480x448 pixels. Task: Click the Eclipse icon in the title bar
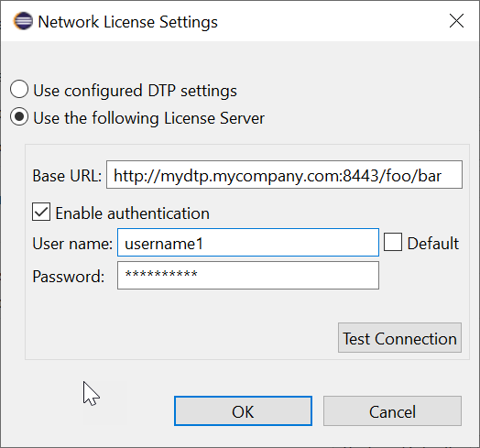pyautogui.click(x=23, y=21)
